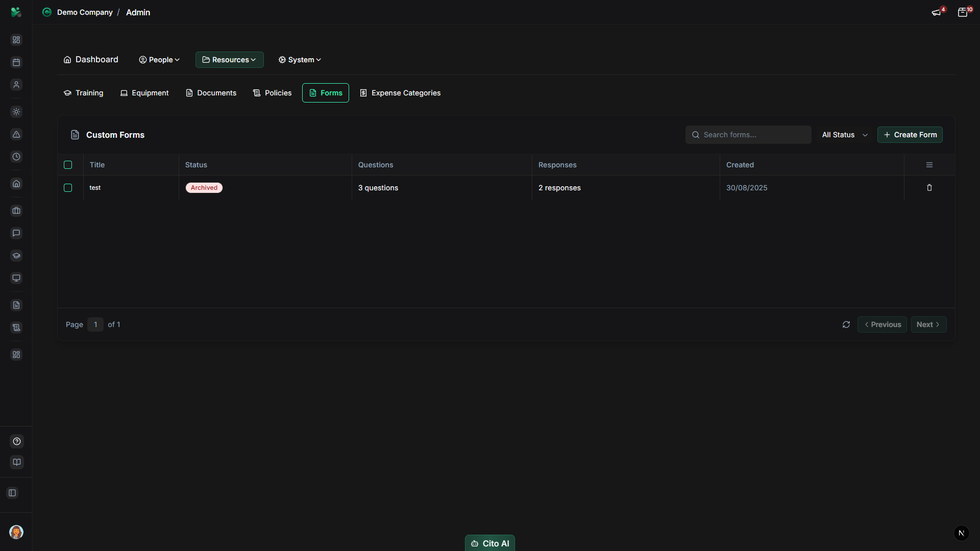Open the calendar icon in sidebar
The height and width of the screenshot is (551, 980).
tap(16, 62)
